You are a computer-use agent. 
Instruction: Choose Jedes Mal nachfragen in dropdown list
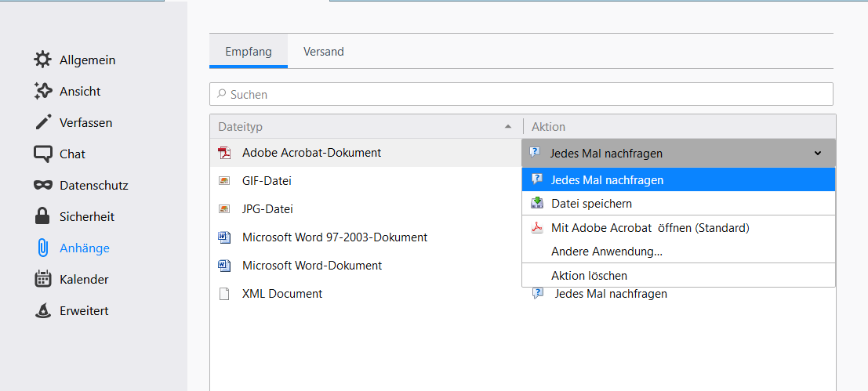[x=679, y=179]
